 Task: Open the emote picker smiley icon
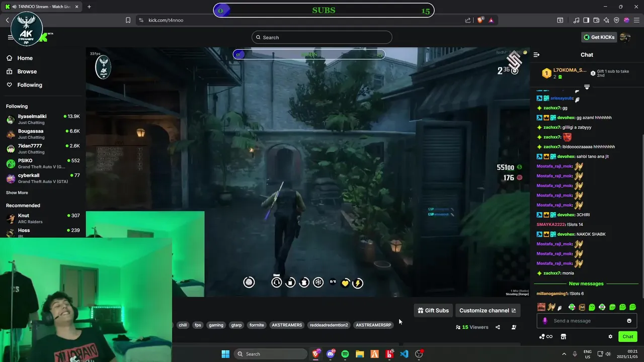click(x=629, y=321)
